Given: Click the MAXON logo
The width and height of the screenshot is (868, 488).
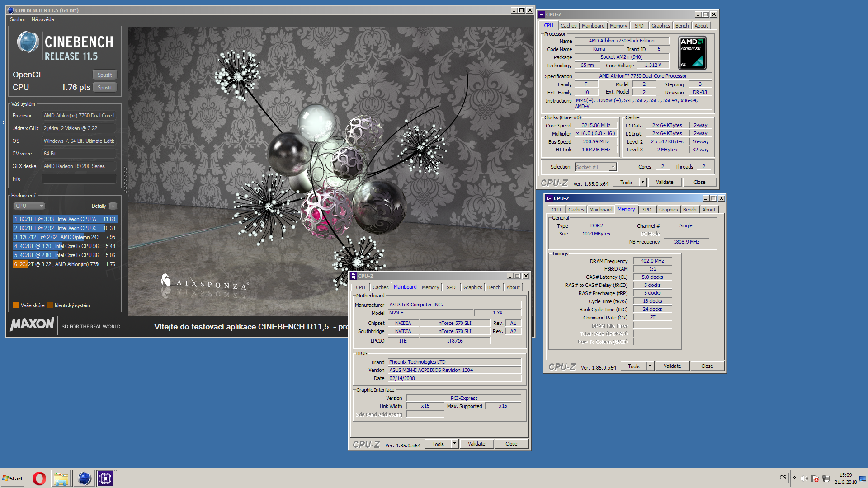Looking at the screenshot, I should click(32, 324).
